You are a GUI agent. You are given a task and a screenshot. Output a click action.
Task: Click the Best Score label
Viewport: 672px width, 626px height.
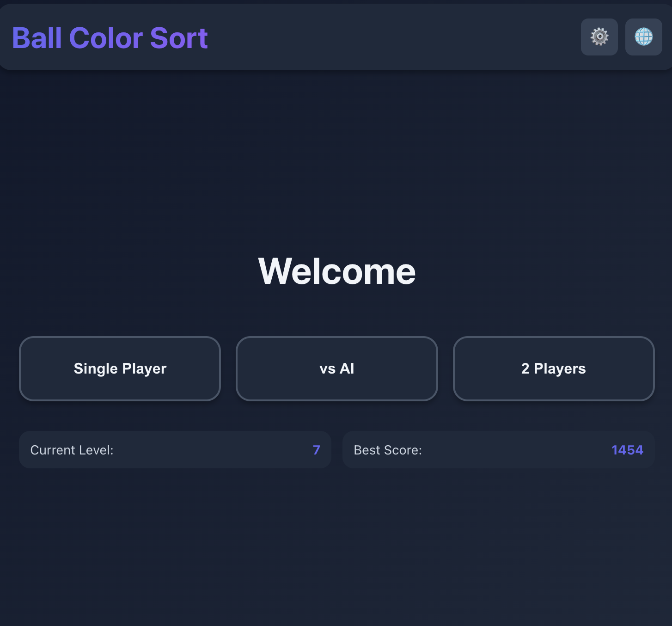[x=387, y=450]
